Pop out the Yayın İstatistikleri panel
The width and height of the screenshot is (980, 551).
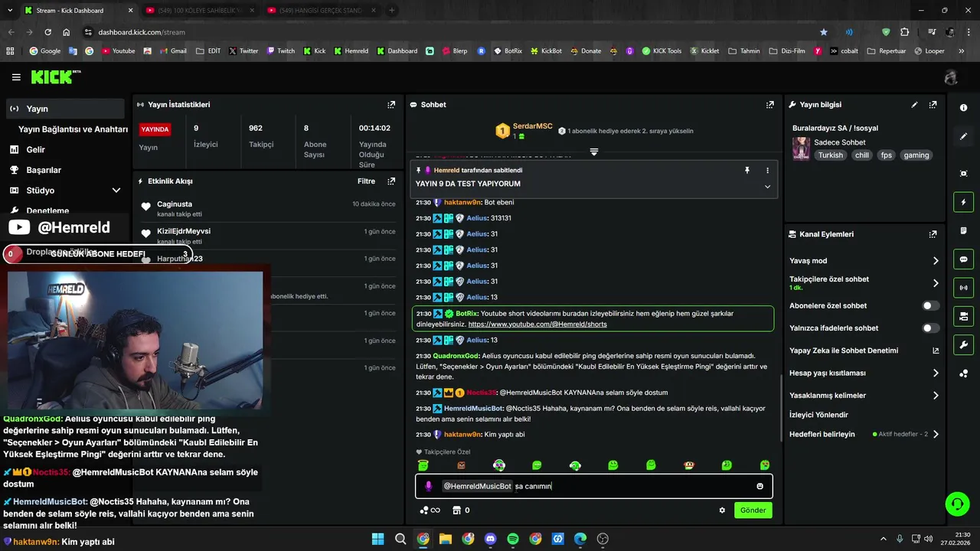(x=391, y=105)
